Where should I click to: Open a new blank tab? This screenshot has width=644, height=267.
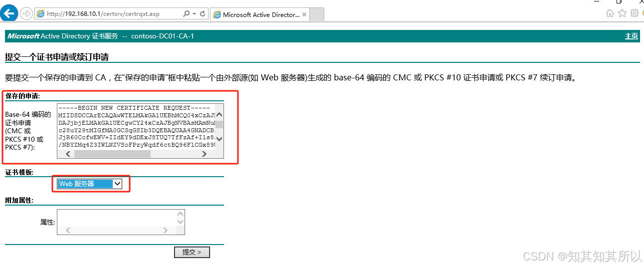click(x=317, y=14)
